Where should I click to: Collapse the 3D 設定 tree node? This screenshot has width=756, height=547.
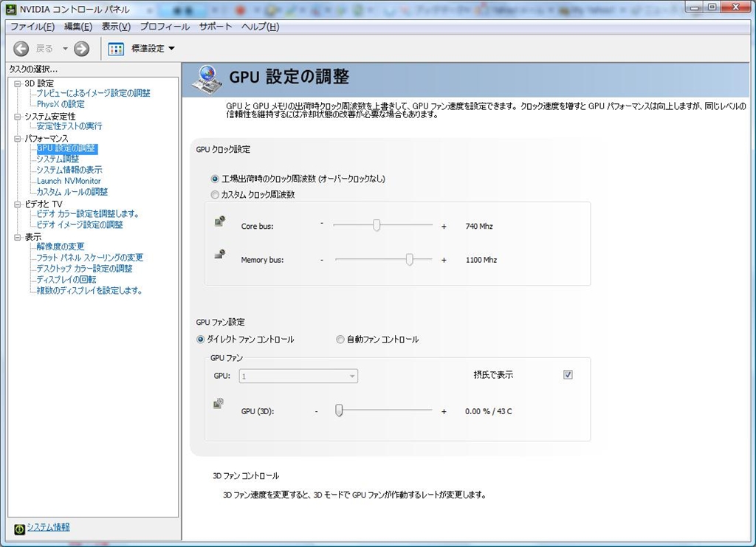coord(18,83)
